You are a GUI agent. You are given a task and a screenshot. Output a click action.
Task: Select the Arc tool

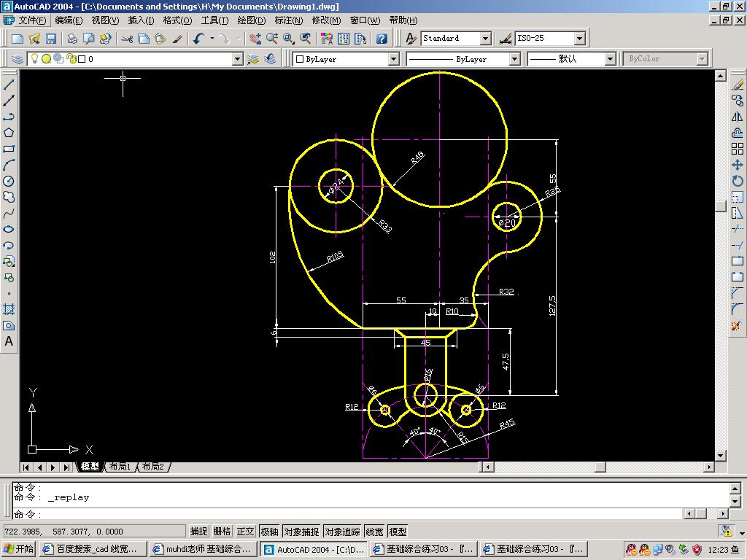(9, 165)
